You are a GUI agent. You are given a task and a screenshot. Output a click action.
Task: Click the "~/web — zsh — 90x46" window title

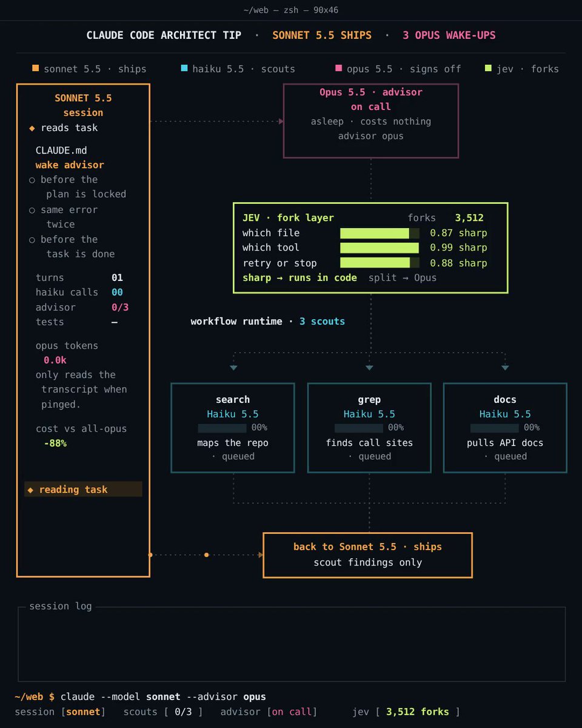pyautogui.click(x=291, y=10)
